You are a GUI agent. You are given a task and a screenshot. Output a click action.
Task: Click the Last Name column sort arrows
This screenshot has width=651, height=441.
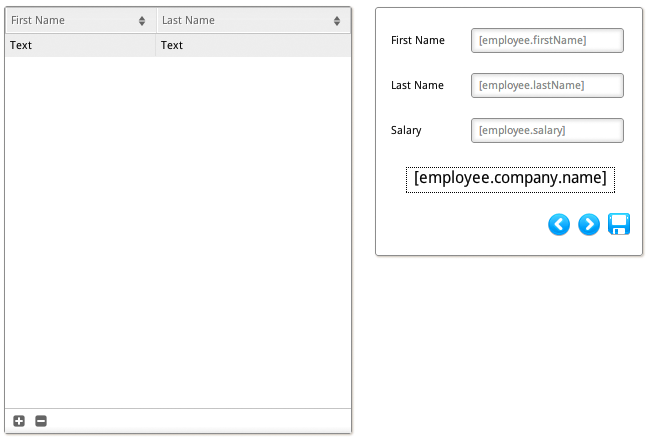(338, 20)
